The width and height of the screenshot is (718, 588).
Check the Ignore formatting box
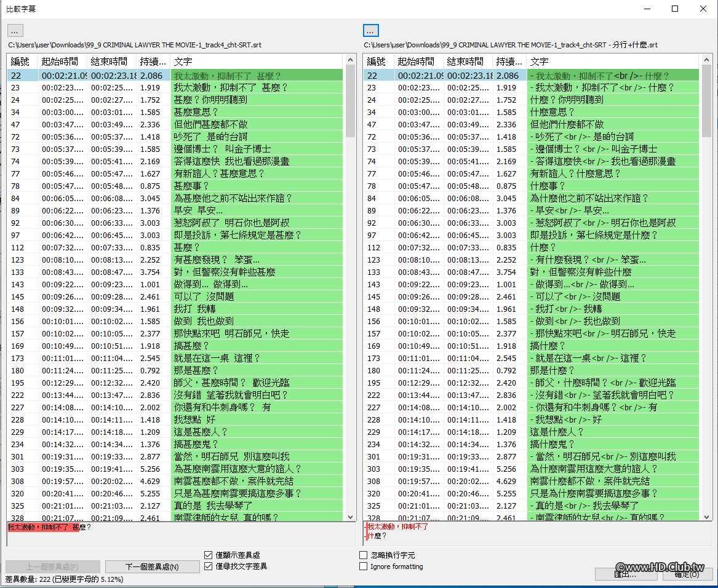point(363,567)
